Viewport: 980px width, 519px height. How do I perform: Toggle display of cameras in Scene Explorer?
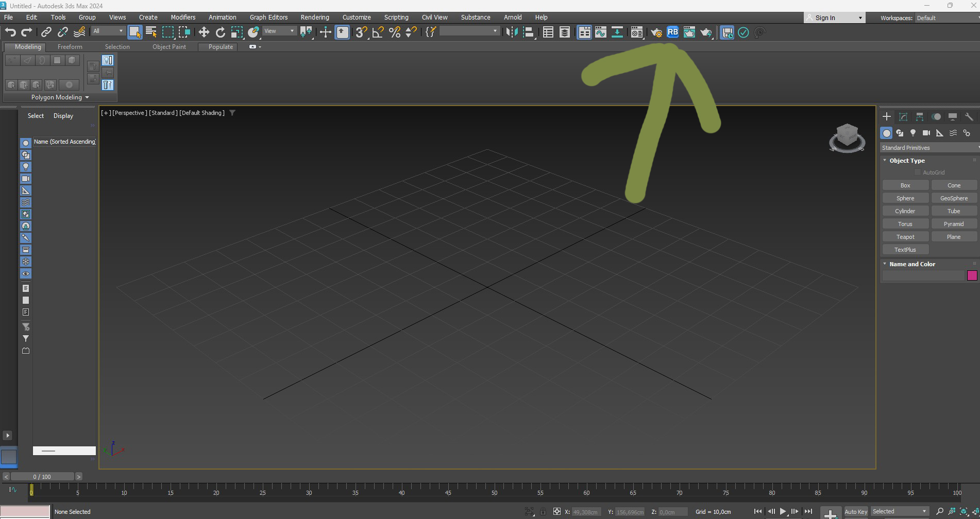click(x=26, y=179)
